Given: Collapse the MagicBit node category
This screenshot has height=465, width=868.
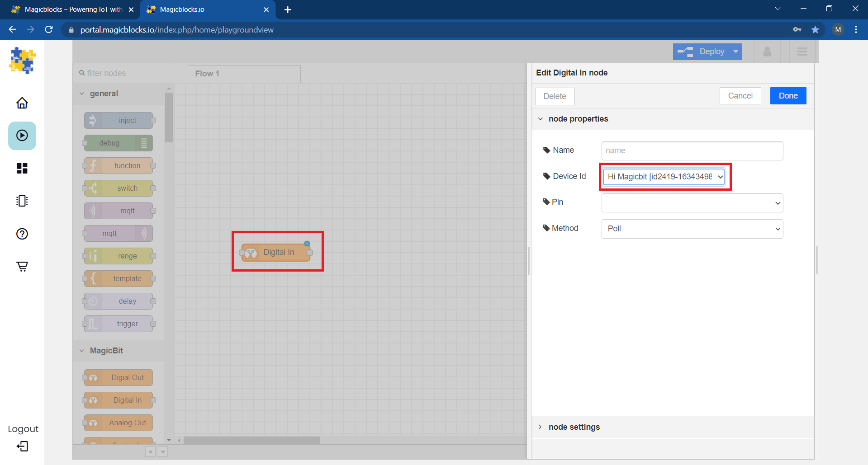Looking at the screenshot, I should pyautogui.click(x=82, y=350).
